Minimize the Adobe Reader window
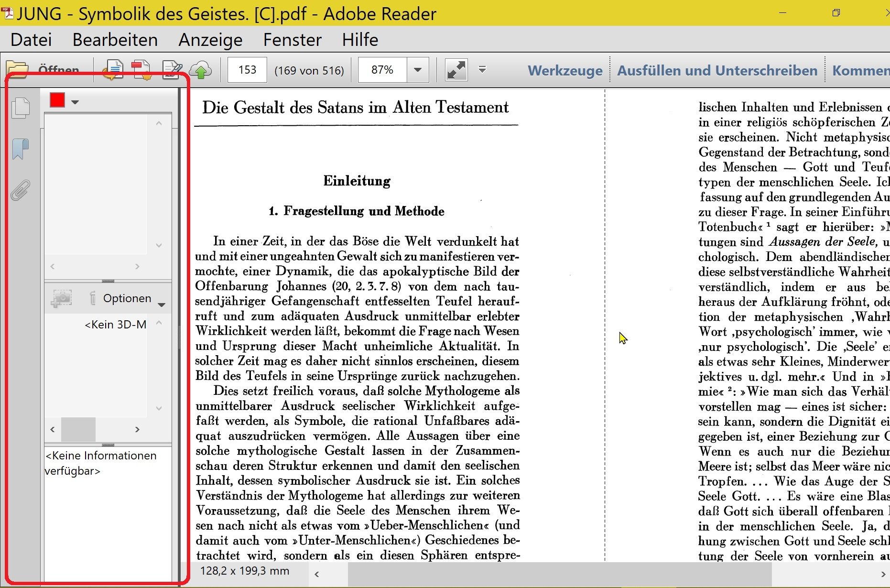 click(x=782, y=13)
